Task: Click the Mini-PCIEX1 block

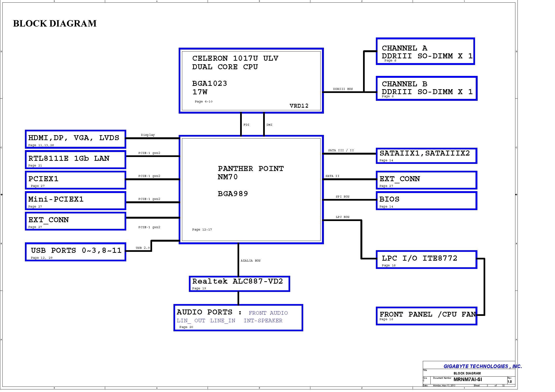Action: coord(75,201)
